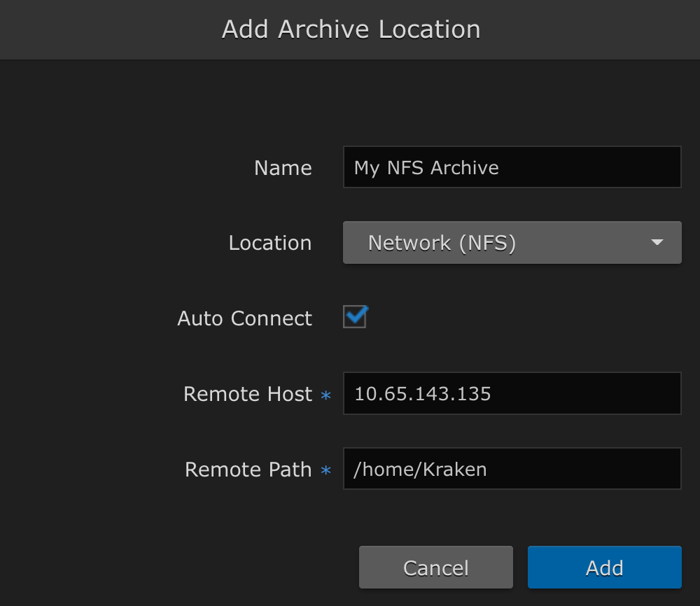
Task: Select the Network (NFS) combo box text
Action: 442,243
